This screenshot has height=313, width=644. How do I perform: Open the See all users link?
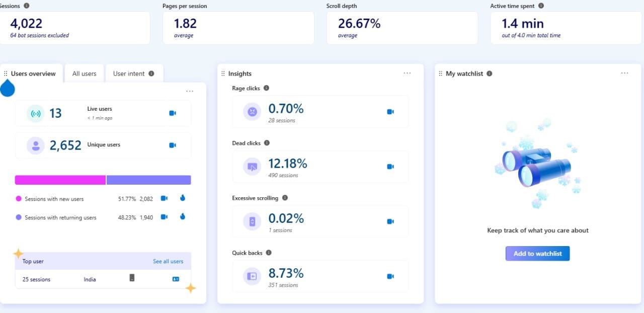[169, 261]
